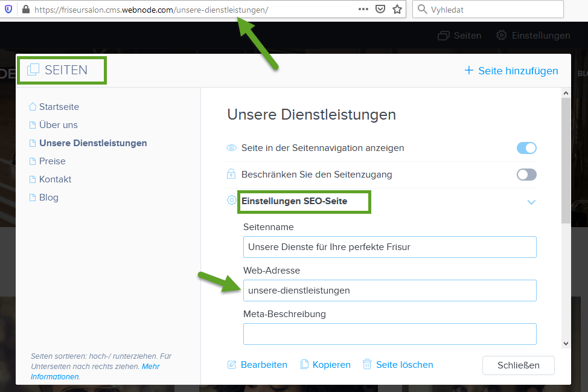Bookmark this page with star icon
588x392 pixels.
coord(397,9)
